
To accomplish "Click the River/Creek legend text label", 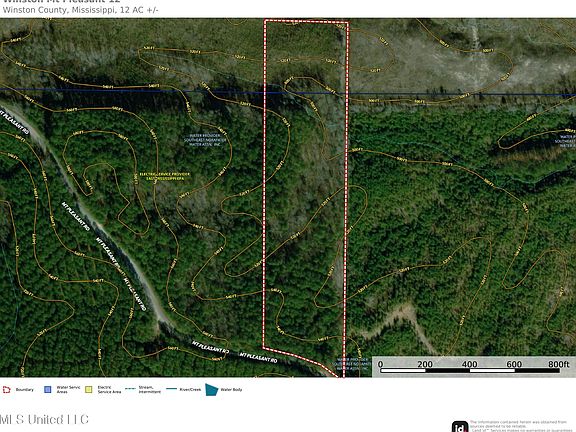I will 190,389.
